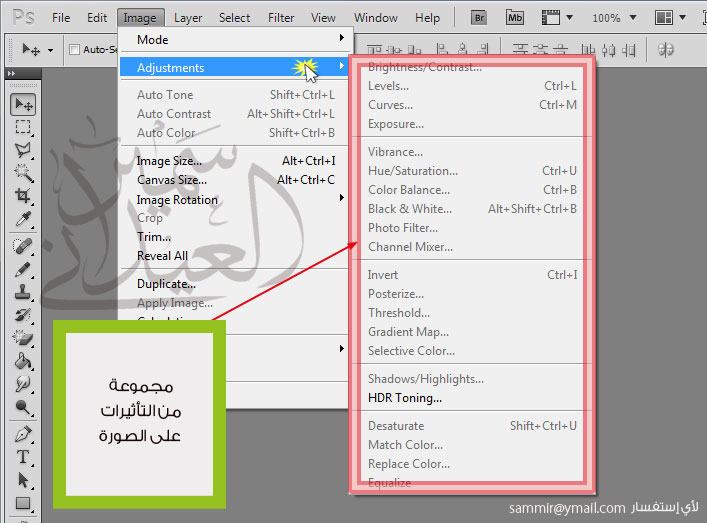Open the Edit menu
The height and width of the screenshot is (523, 707).
pyautogui.click(x=97, y=18)
